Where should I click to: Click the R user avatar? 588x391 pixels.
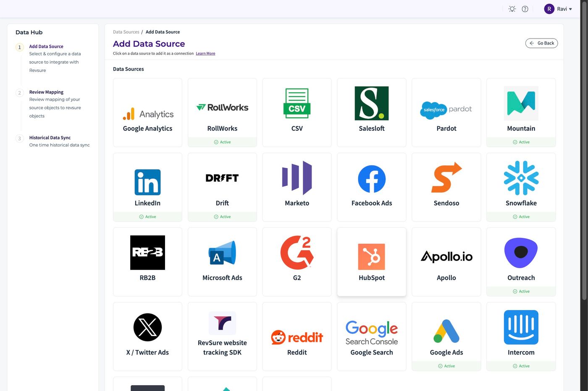(549, 9)
